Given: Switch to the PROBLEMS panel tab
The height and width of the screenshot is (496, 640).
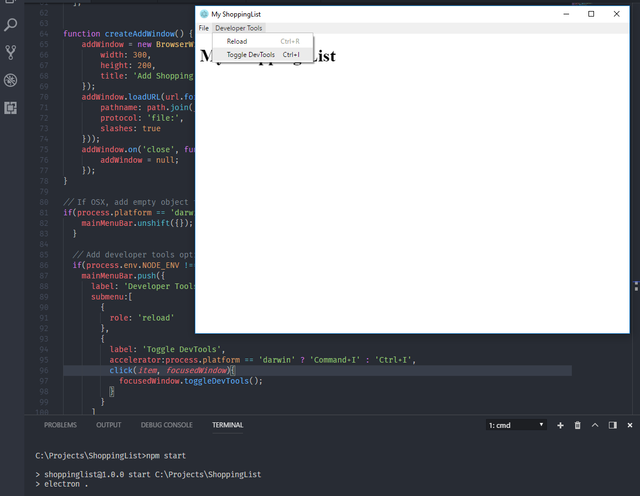Looking at the screenshot, I should (60, 425).
